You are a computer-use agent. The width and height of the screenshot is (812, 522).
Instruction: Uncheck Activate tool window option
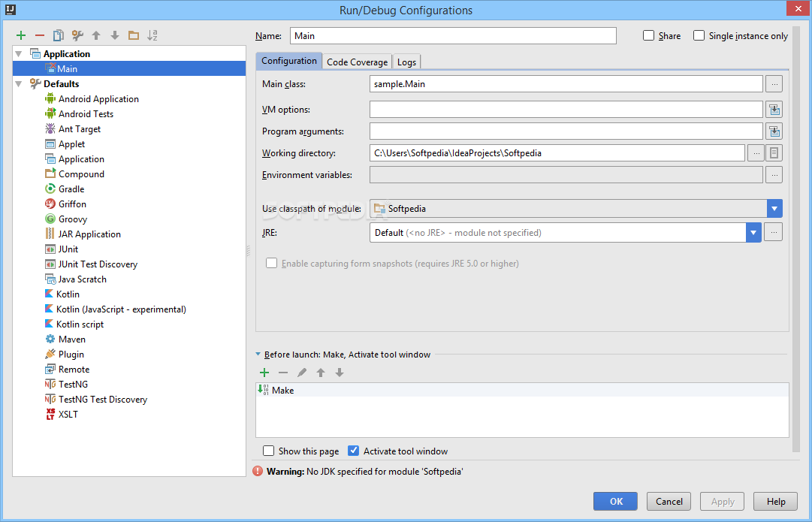(353, 451)
